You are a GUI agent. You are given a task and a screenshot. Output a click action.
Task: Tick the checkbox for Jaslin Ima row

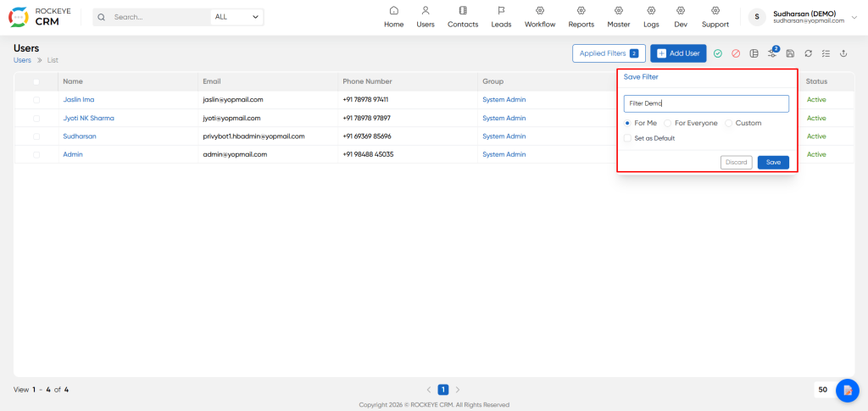coord(36,100)
